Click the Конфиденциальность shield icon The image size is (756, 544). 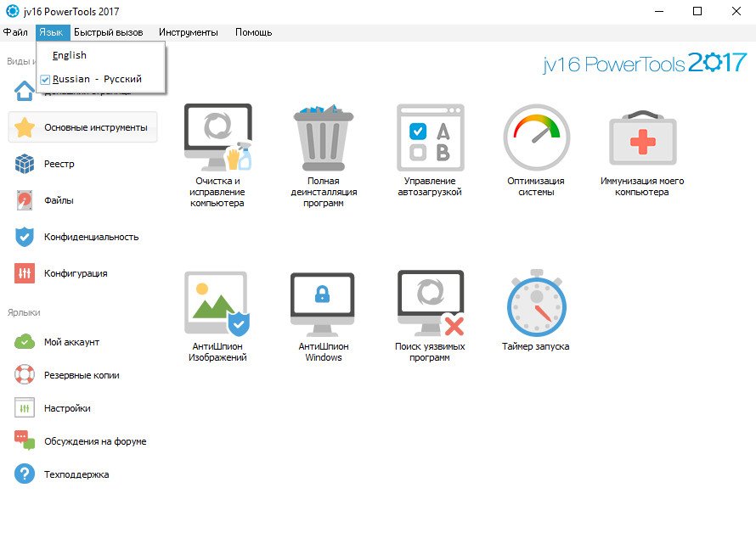tap(24, 237)
